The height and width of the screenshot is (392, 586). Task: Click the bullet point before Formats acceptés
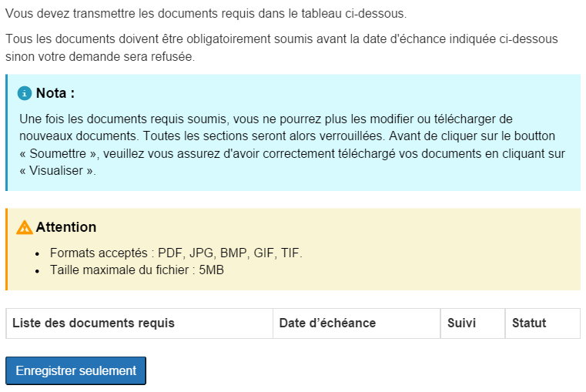click(x=37, y=253)
